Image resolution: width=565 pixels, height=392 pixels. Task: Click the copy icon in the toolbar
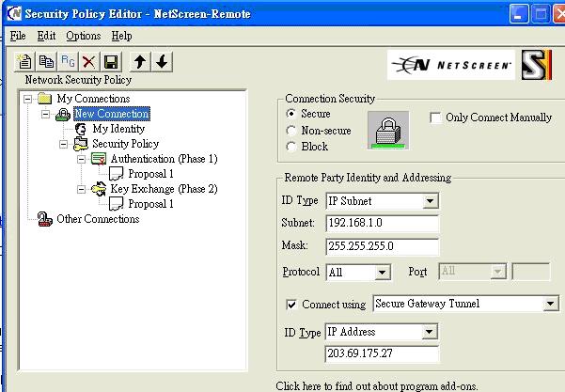coord(46,61)
